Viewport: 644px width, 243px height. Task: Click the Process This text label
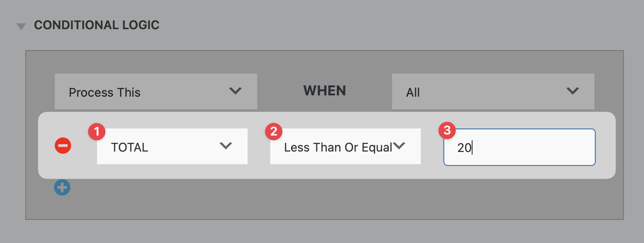(104, 92)
